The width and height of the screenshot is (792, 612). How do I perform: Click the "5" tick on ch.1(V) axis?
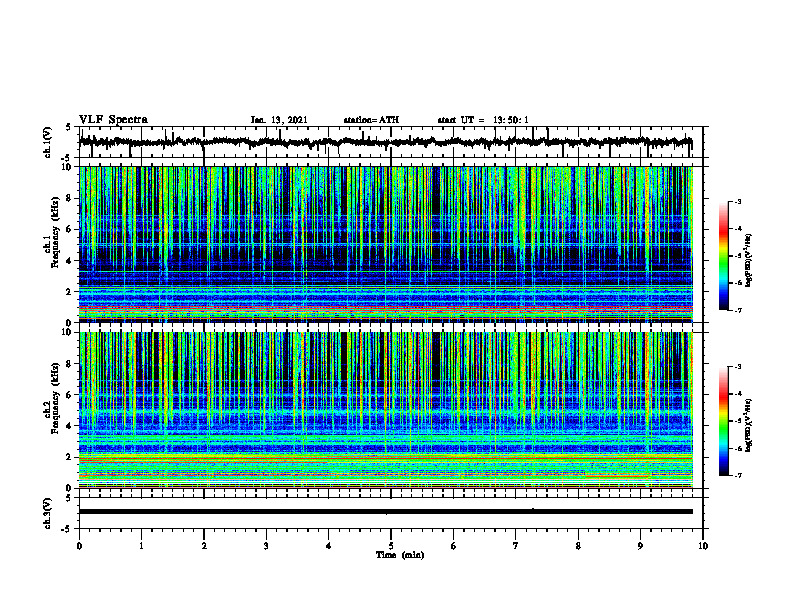pos(68,127)
